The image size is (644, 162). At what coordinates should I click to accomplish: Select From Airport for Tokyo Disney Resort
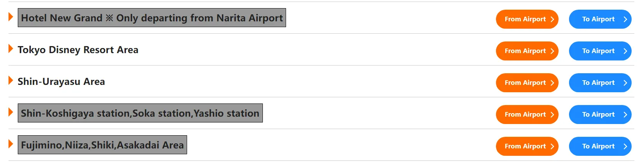pos(527,51)
